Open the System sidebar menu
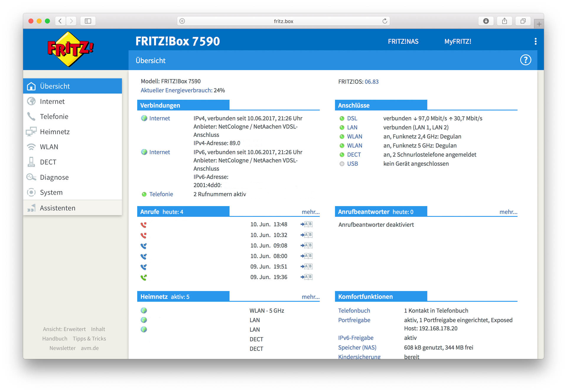This screenshot has width=567, height=392. (x=72, y=192)
